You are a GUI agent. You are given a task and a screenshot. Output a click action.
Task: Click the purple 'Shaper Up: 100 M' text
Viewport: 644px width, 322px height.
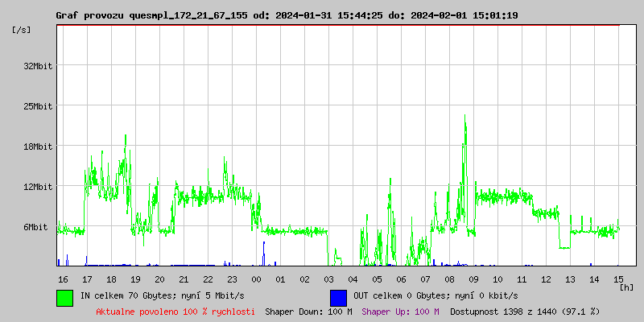coord(400,311)
